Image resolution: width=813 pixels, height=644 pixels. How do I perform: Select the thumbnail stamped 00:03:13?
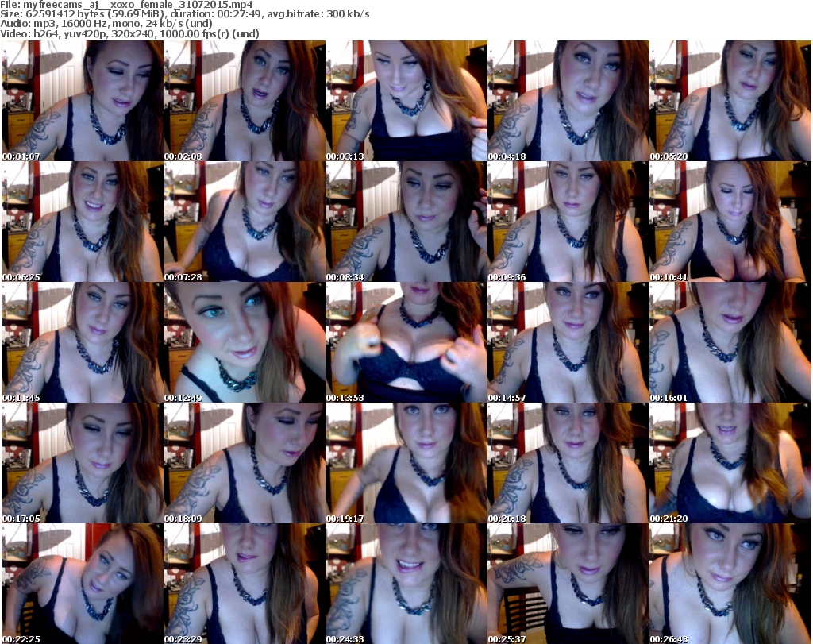pyautogui.click(x=406, y=101)
